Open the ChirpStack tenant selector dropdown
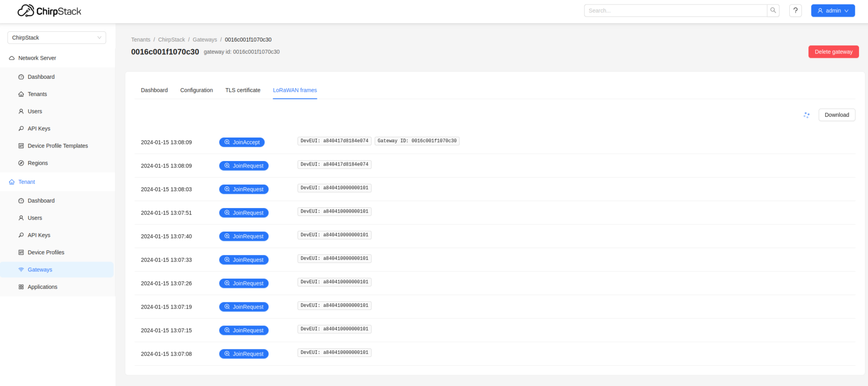 click(x=57, y=38)
